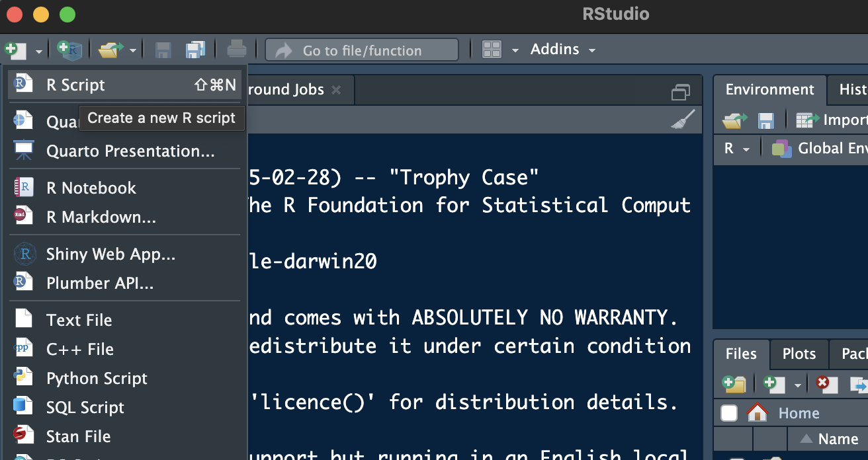Load workspace in the Environment pane
The width and height of the screenshot is (868, 460).
pos(734,120)
